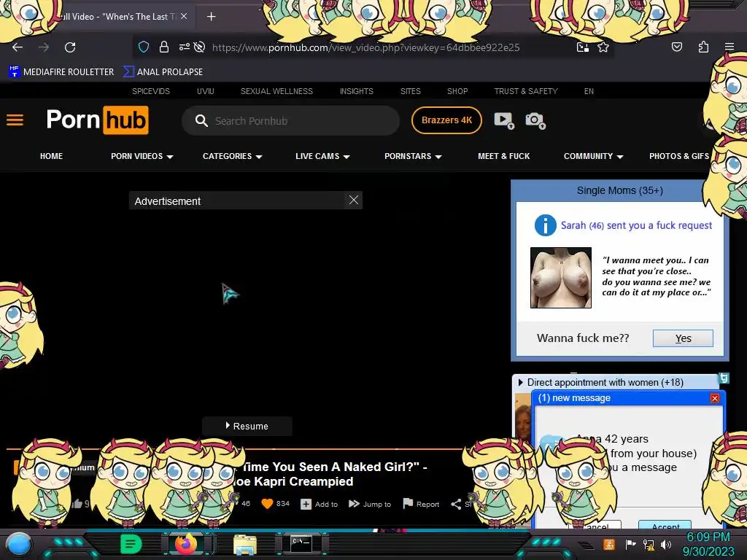747x560 pixels.
Task: Click the Add to plus icon
Action: [306, 504]
